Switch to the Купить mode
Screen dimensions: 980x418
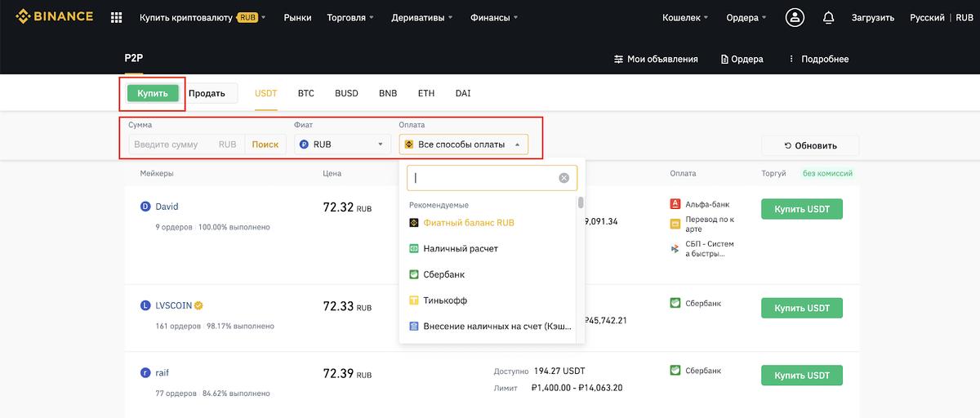pyautogui.click(x=153, y=93)
